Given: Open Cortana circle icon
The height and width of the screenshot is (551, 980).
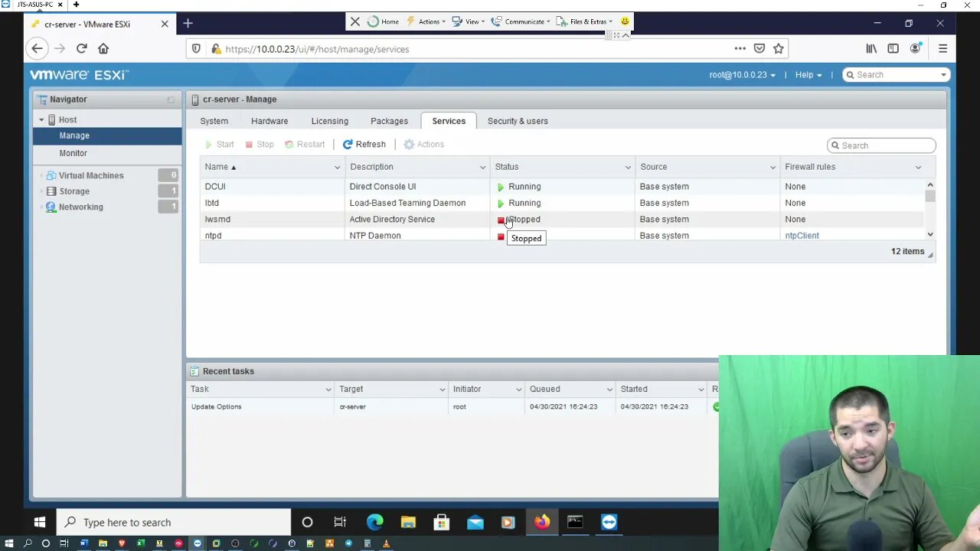Looking at the screenshot, I should 307,522.
